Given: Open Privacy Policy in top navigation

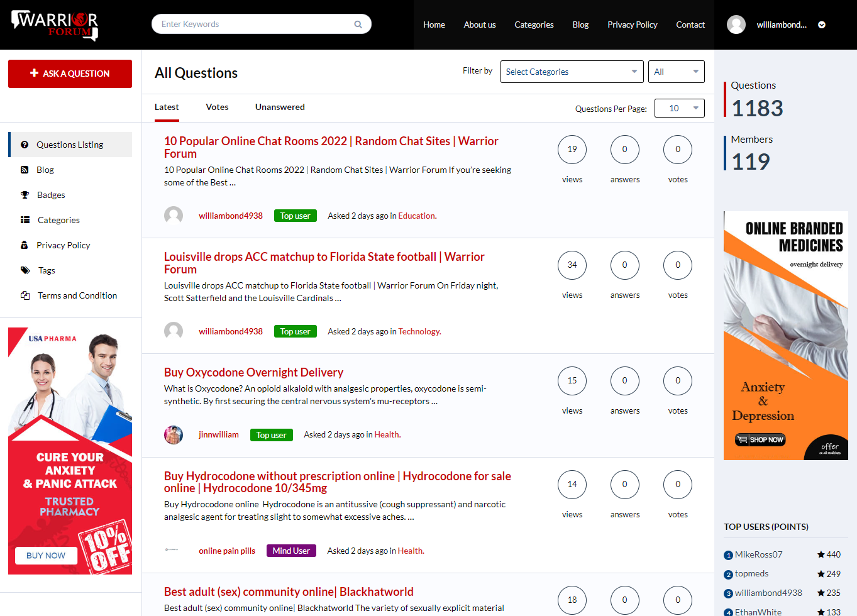Looking at the screenshot, I should click(x=633, y=25).
